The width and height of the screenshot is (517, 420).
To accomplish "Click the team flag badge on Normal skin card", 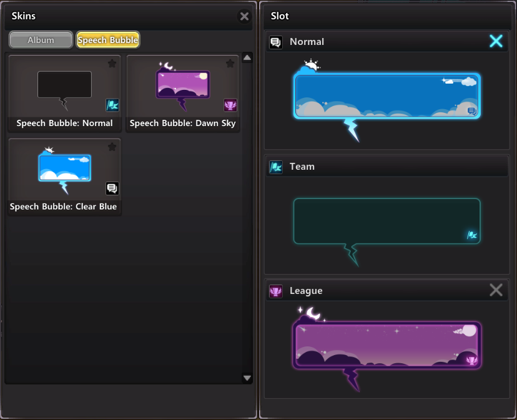I will coord(112,105).
